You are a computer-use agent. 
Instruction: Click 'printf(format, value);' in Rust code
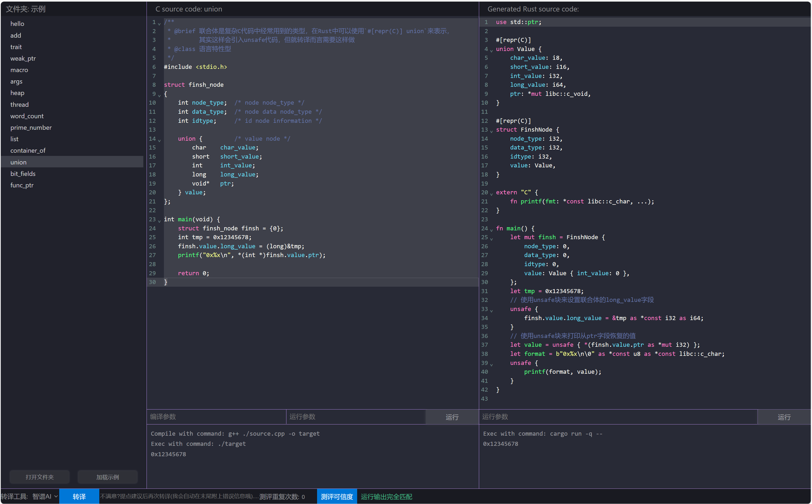(x=563, y=372)
